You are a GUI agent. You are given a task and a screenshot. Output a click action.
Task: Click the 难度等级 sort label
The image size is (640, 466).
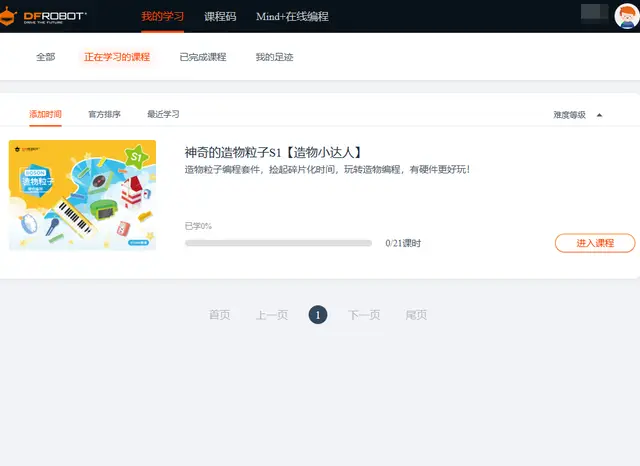tap(569, 115)
